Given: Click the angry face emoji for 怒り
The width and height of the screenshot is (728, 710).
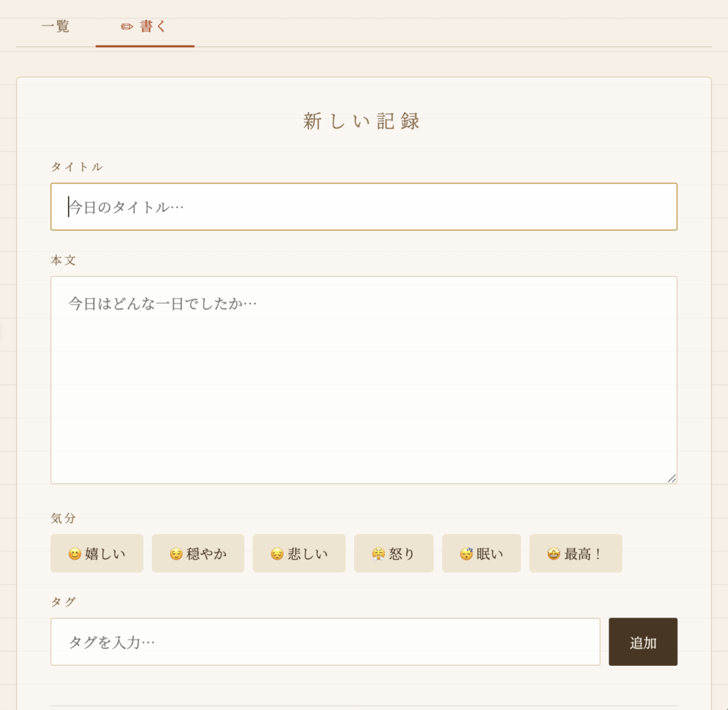Looking at the screenshot, I should [378, 554].
